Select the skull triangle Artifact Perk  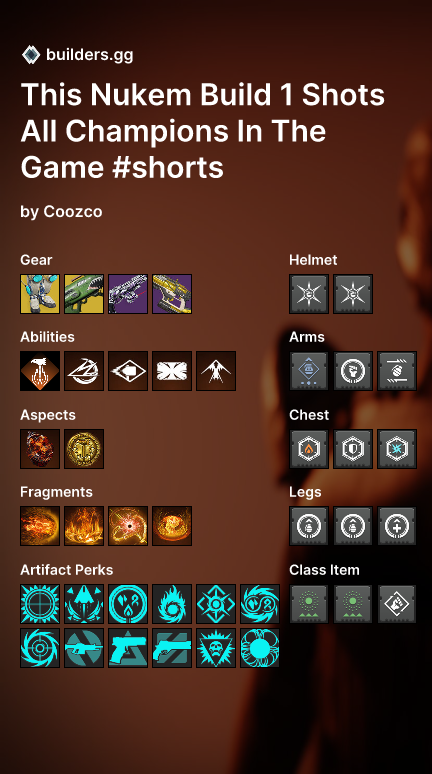216,648
